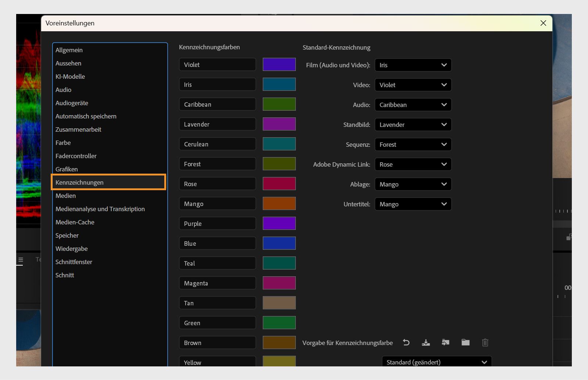Click the Violet color swatch
The width and height of the screenshot is (588, 380).
(x=279, y=64)
